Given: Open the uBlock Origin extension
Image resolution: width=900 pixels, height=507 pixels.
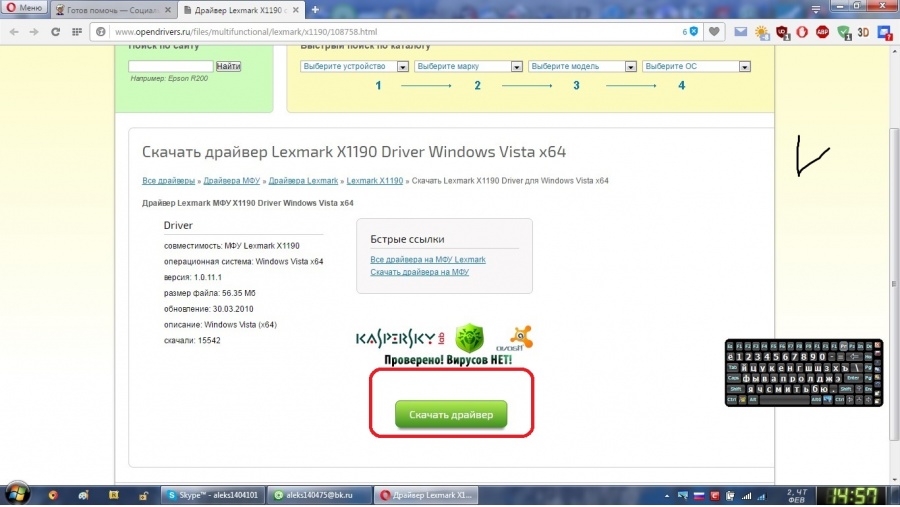Looking at the screenshot, I should point(782,33).
